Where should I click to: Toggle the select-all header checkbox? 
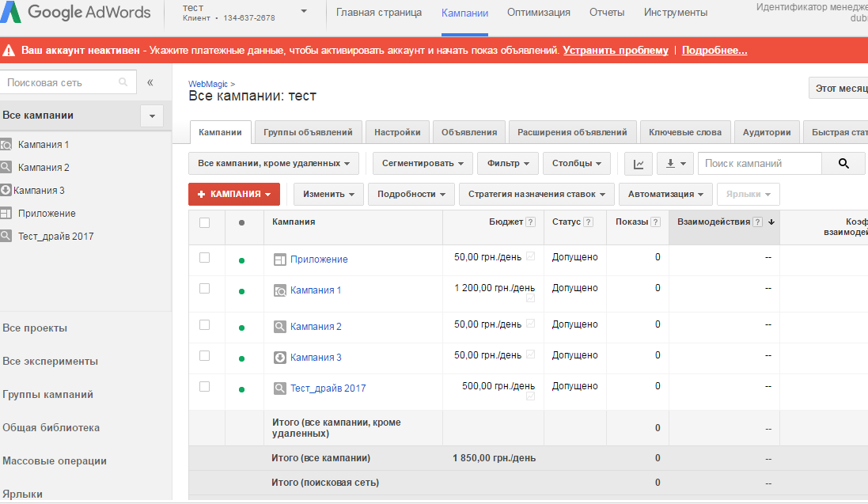point(205,222)
